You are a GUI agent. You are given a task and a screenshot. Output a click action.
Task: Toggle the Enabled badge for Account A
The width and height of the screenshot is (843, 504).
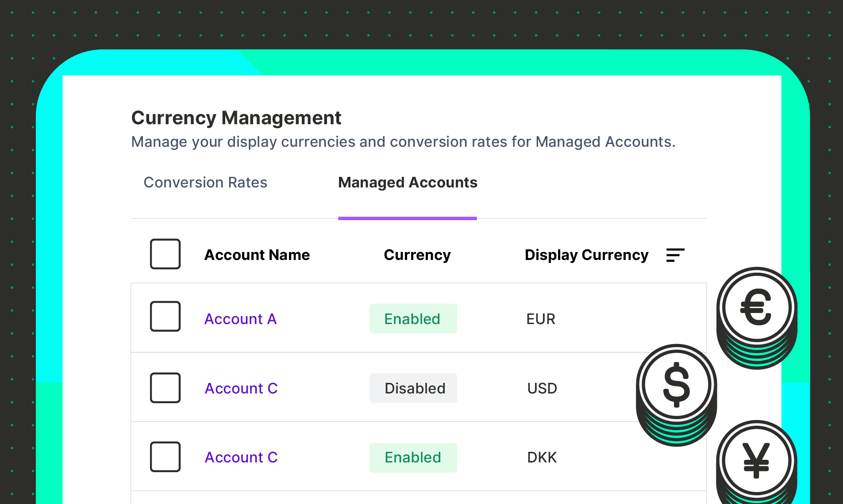(413, 318)
